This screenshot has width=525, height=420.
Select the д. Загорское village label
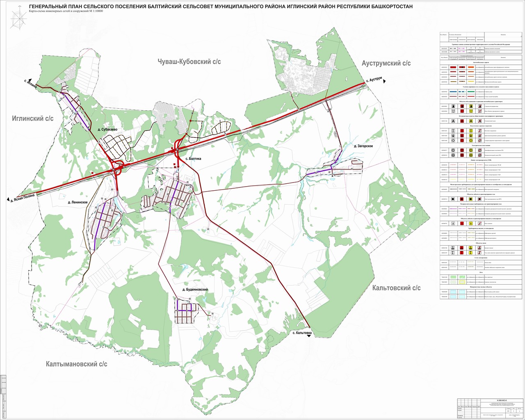pyautogui.click(x=363, y=146)
